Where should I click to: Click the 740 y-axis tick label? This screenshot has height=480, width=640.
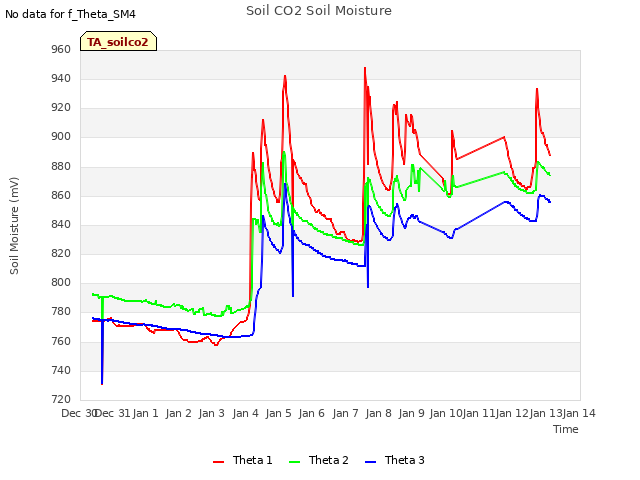(61, 370)
